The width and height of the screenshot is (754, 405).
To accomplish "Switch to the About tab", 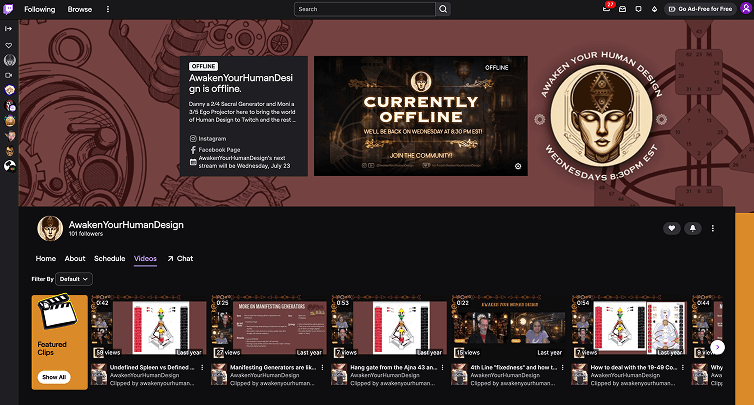I will [x=75, y=258].
